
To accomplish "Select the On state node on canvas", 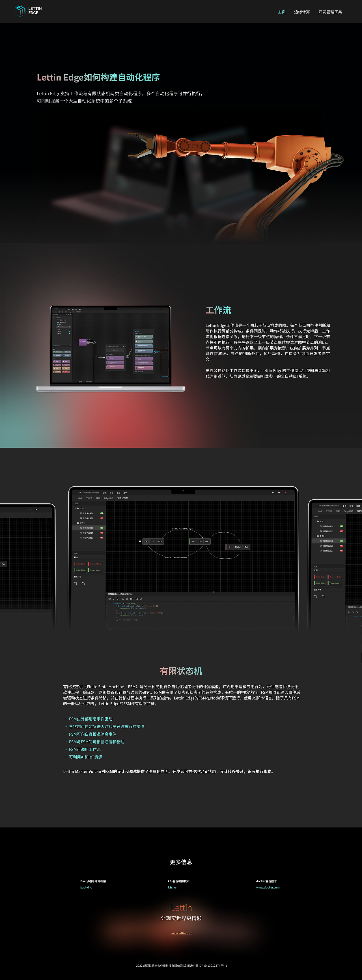I will click(153, 541).
